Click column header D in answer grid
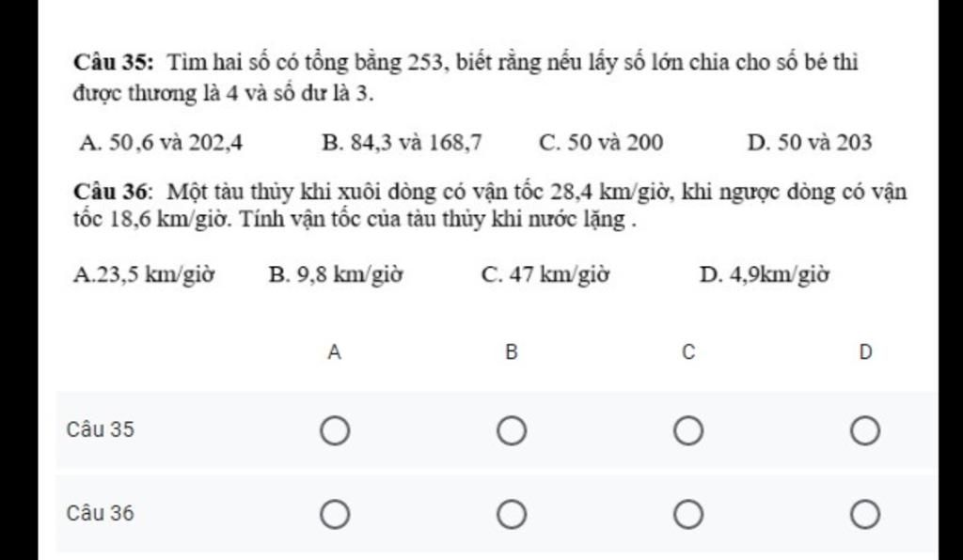Viewport: 963px width, 560px height. 865,352
